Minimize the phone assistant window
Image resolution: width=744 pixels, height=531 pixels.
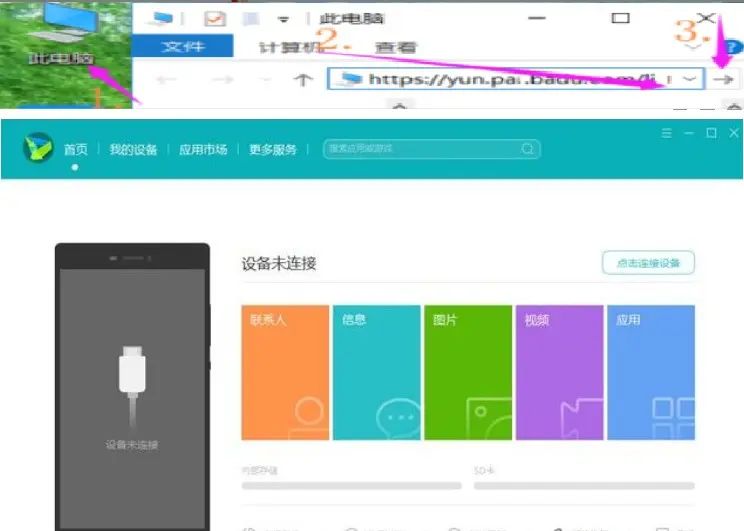(689, 133)
